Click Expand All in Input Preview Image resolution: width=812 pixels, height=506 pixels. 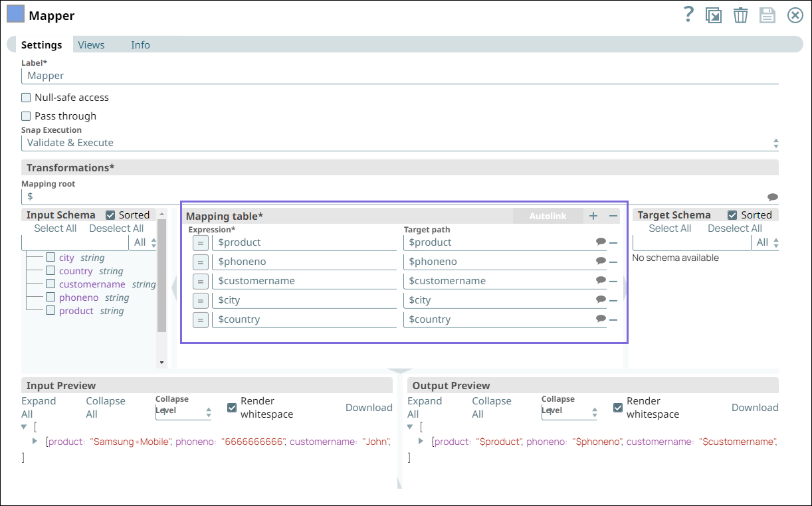click(39, 408)
